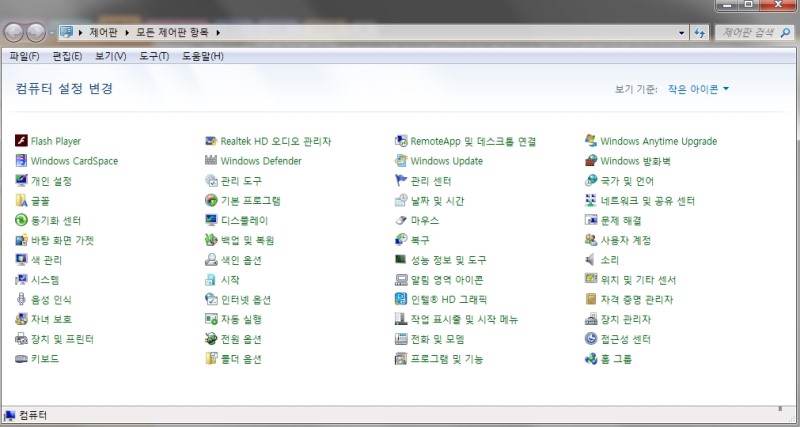The image size is (800, 427).
Task: Open the Flash Player icon
Action: pyautogui.click(x=21, y=141)
